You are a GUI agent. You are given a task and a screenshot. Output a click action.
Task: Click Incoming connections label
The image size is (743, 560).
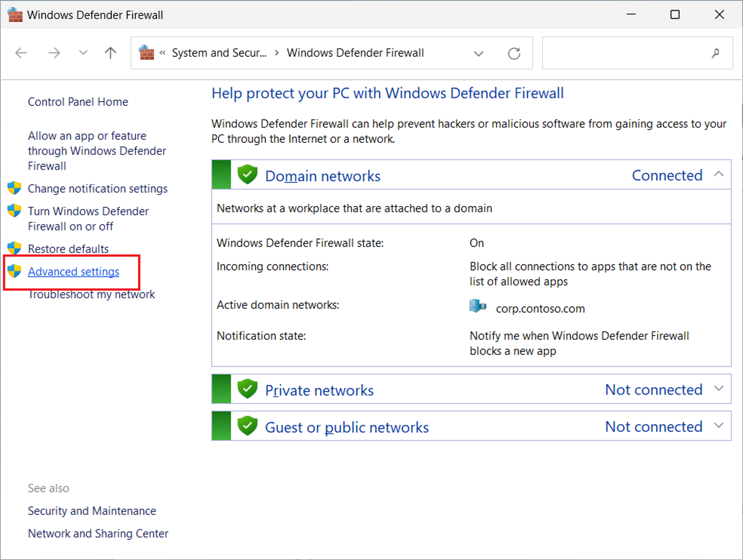pos(272,266)
